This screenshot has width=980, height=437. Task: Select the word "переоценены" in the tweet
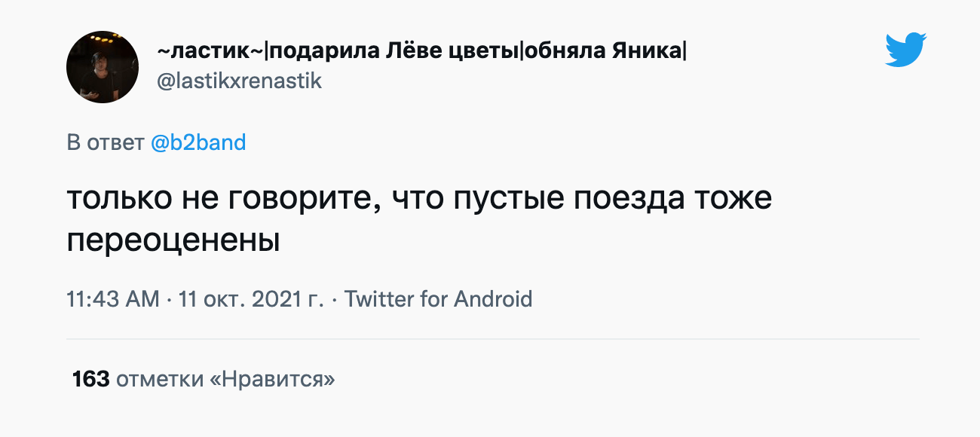173,240
